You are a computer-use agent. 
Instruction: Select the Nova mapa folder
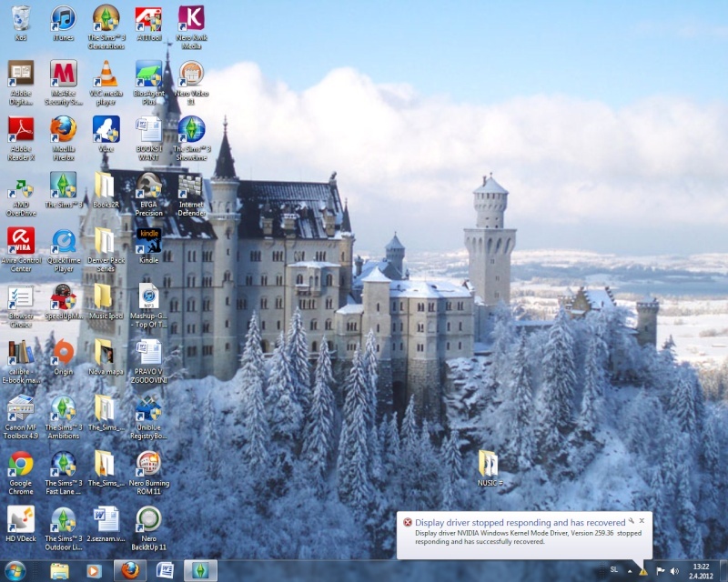(106, 357)
